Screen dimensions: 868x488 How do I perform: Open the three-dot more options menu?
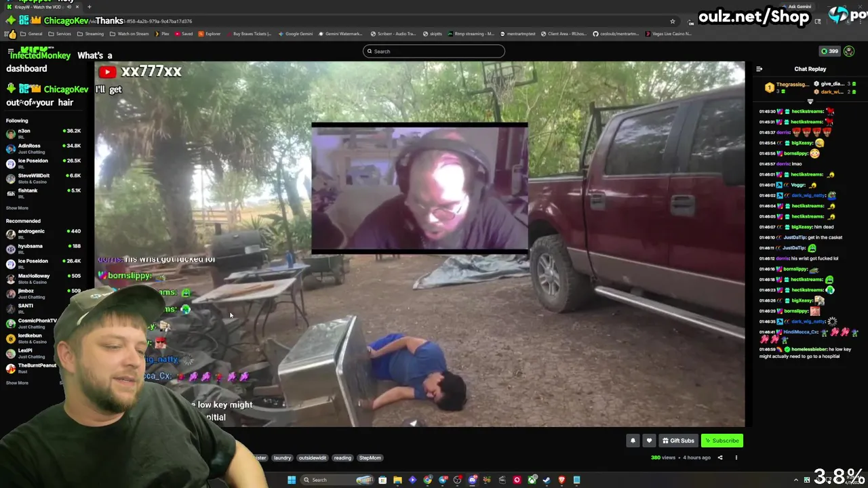pos(736,457)
